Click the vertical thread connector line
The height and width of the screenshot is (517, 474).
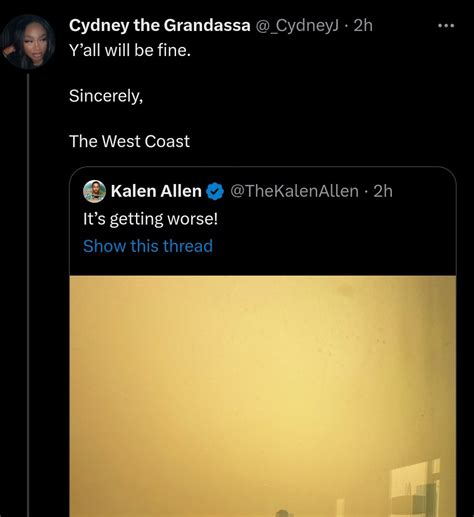[28, 295]
